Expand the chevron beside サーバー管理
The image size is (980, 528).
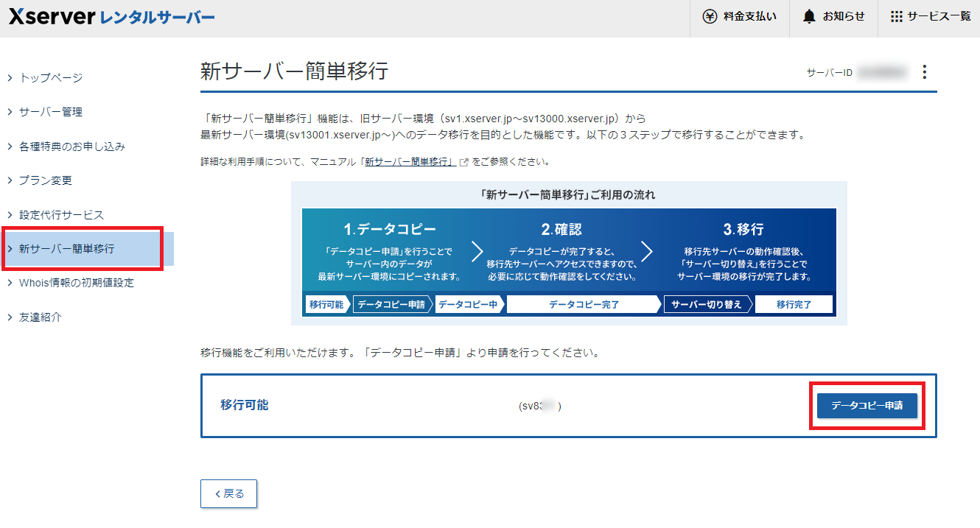[10, 112]
